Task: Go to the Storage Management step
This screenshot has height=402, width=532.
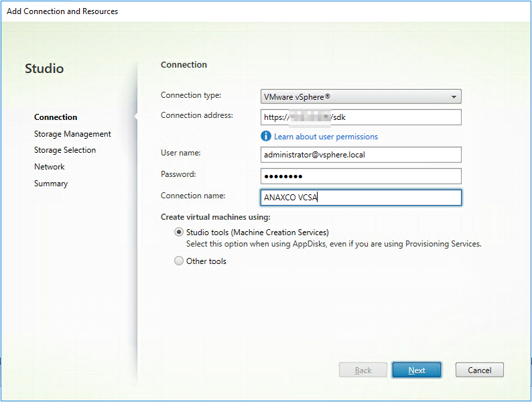Action: [x=72, y=134]
